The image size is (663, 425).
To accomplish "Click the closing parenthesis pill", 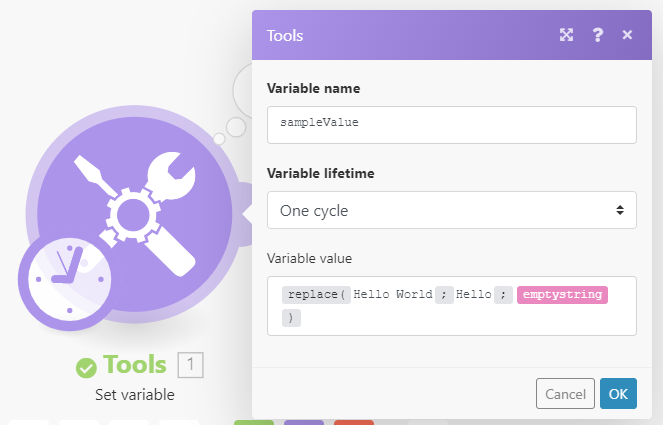I will coord(291,318).
